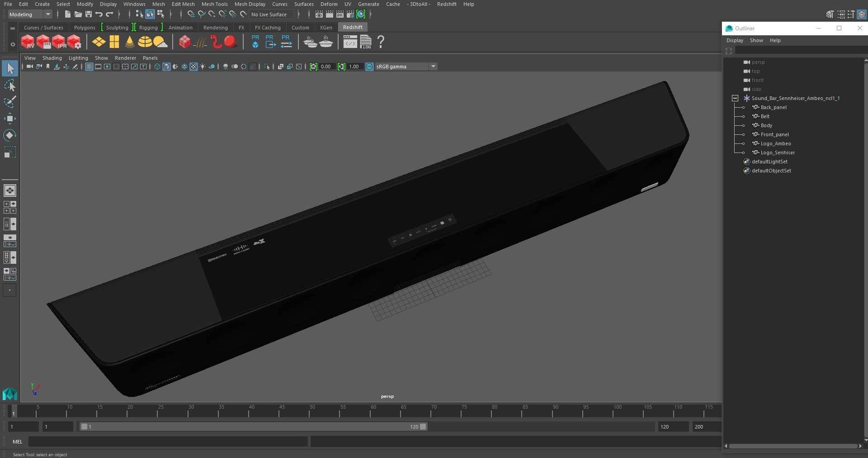
Task: Click the save scene icon
Action: coord(89,14)
